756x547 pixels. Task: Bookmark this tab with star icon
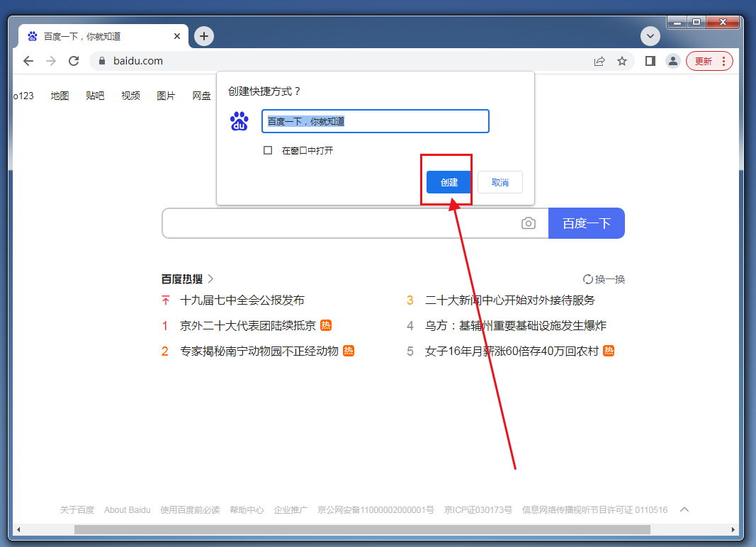pos(622,61)
